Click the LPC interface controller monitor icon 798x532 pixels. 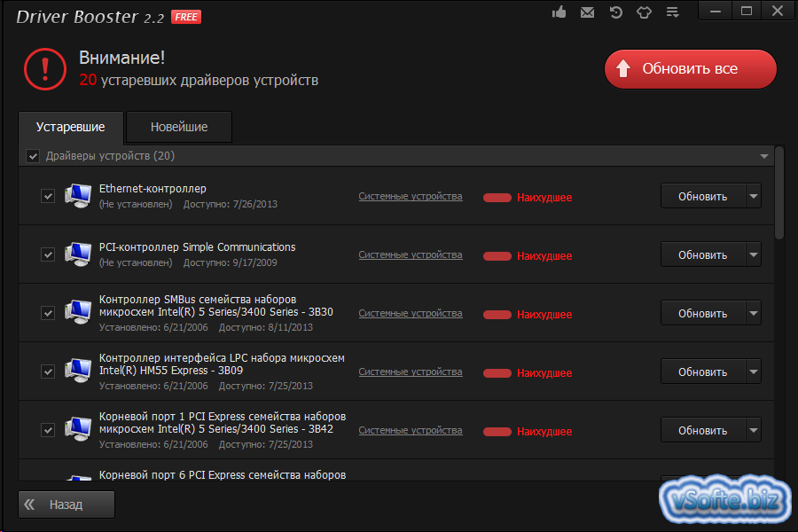click(78, 372)
